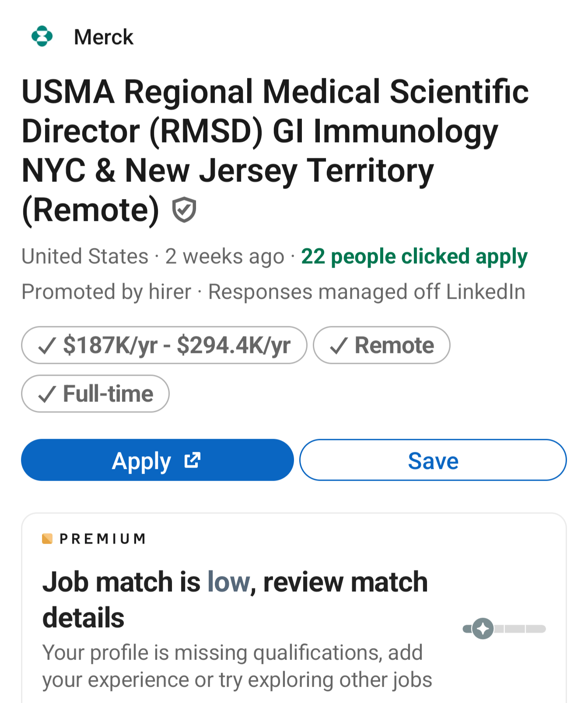
Task: Click the "22 people clicked apply" text
Action: (x=414, y=256)
